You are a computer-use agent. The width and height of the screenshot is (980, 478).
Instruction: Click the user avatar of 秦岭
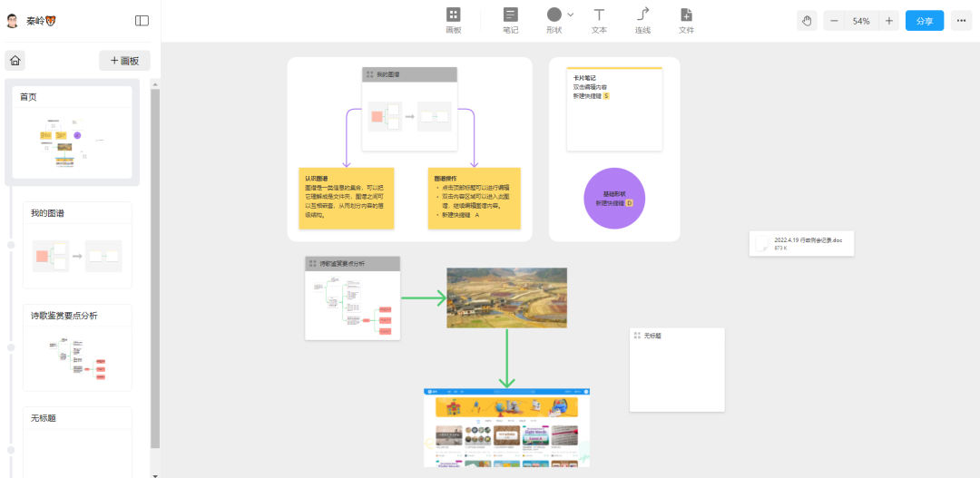click(x=12, y=21)
